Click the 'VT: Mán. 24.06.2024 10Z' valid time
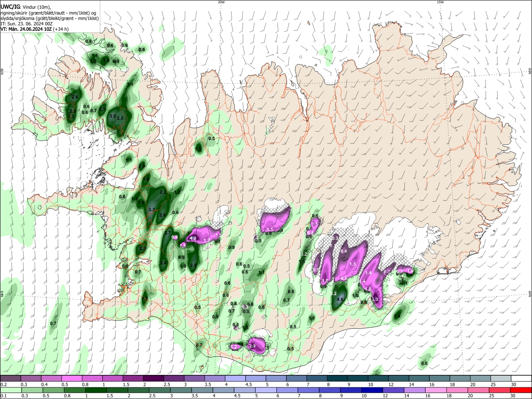 [26, 29]
